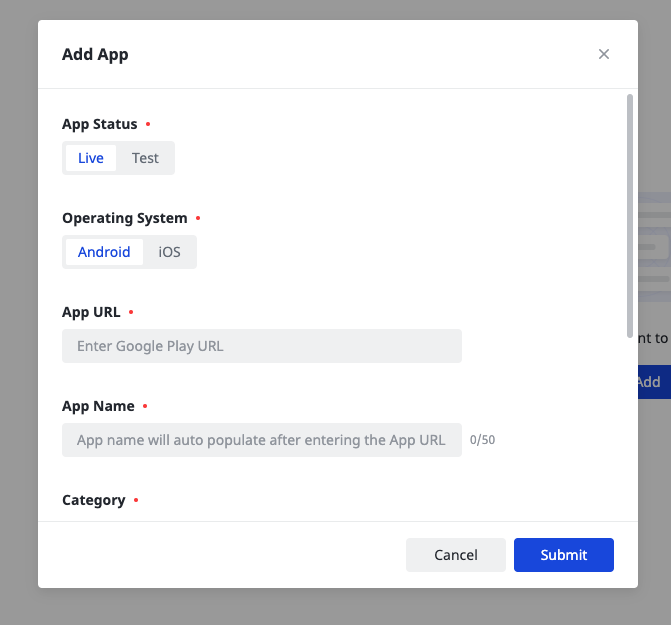Select iOS operating system option

coord(170,252)
